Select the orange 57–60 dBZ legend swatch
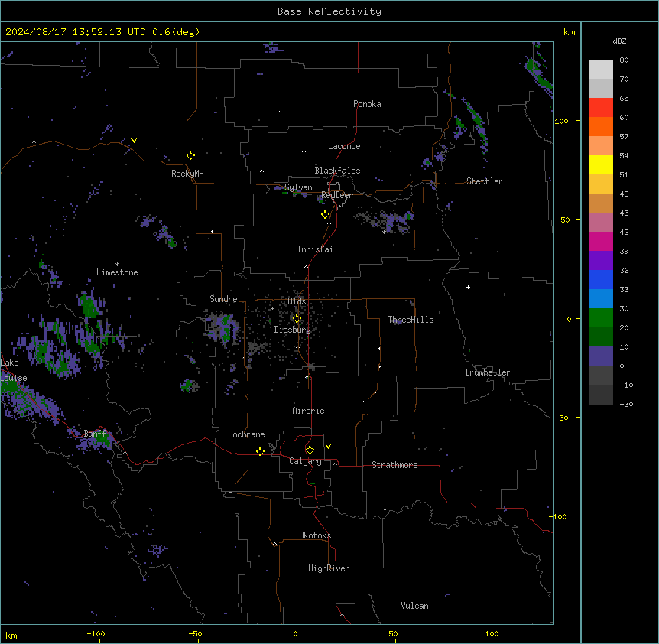The width and height of the screenshot is (659, 644). pyautogui.click(x=601, y=126)
